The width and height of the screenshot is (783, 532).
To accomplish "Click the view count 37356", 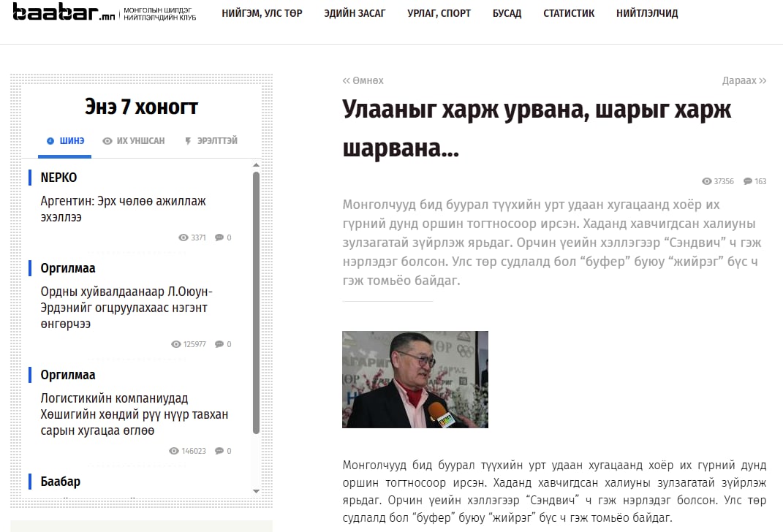I will (x=724, y=181).
